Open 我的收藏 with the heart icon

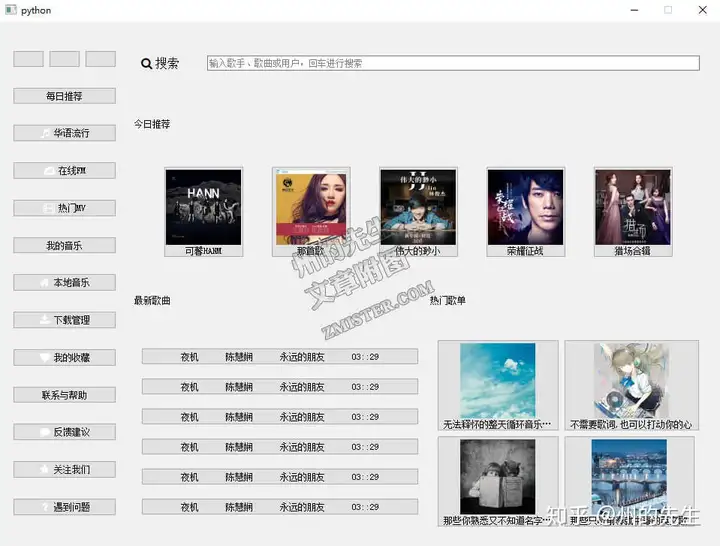[64, 357]
